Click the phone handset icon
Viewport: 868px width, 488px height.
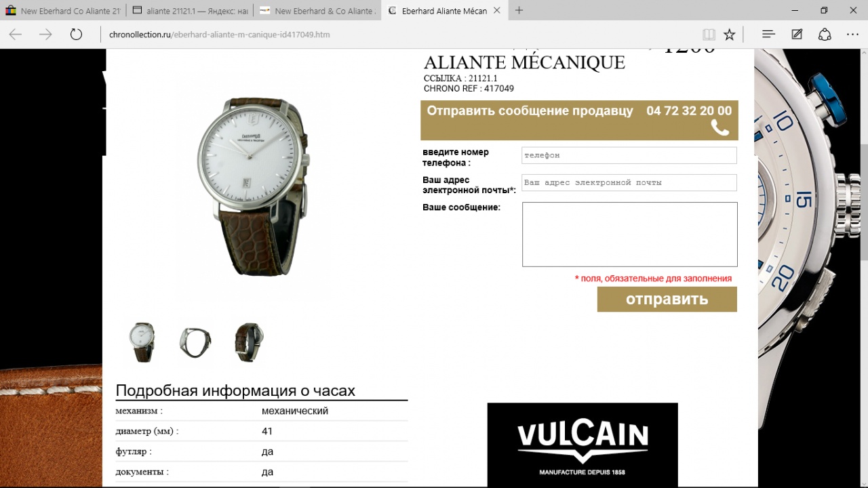click(719, 127)
